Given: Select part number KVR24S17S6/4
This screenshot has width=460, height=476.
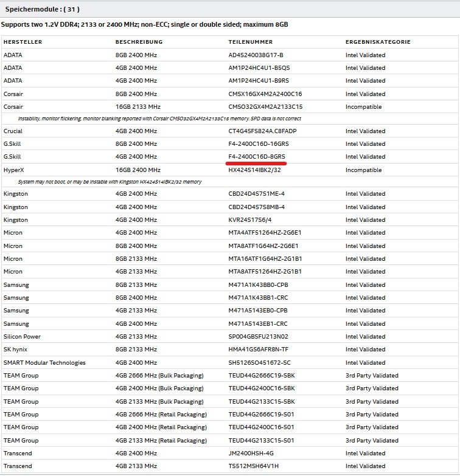Looking at the screenshot, I should [x=249, y=219].
